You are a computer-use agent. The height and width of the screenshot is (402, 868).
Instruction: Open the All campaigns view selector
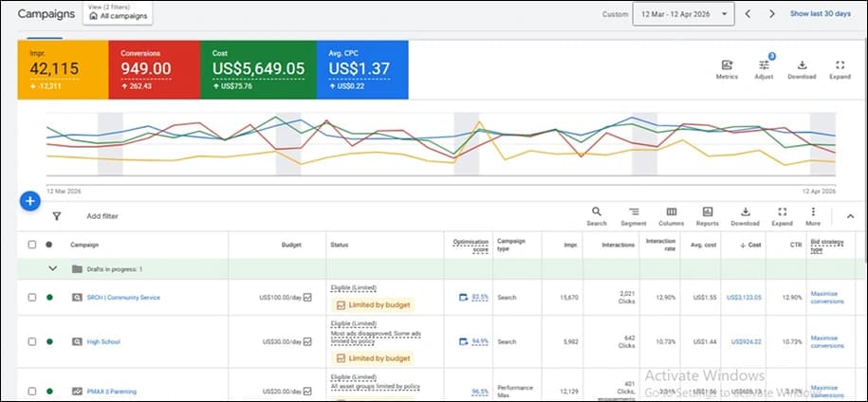118,14
